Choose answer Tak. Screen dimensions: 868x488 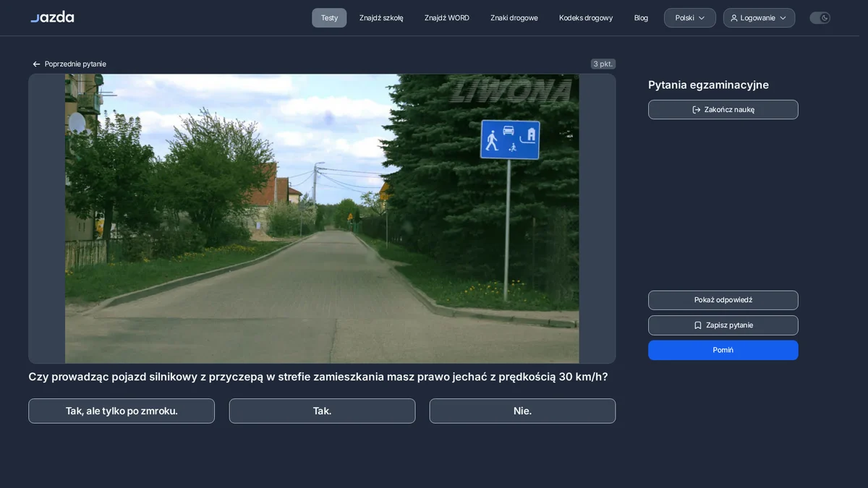pyautogui.click(x=322, y=411)
